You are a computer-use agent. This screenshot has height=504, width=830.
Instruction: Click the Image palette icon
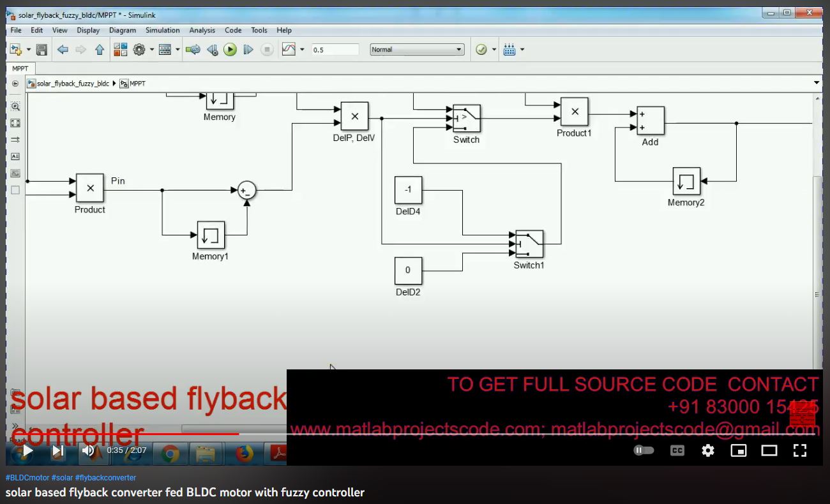coord(15,173)
